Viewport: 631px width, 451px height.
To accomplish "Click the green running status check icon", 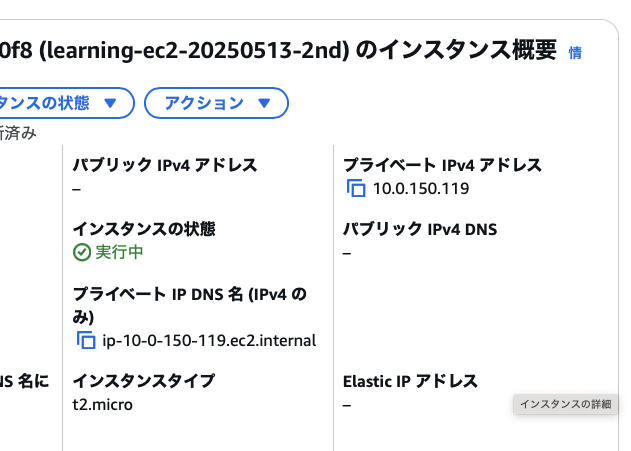I will click(x=82, y=252).
